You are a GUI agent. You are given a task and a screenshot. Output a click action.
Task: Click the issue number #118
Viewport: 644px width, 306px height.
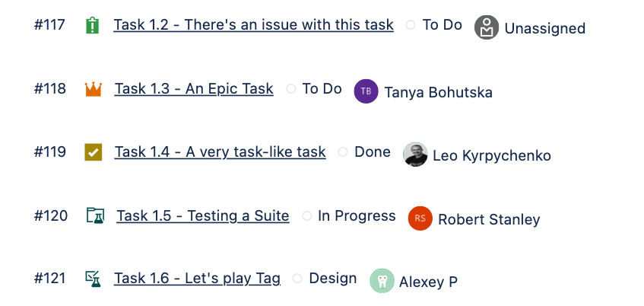50,89
